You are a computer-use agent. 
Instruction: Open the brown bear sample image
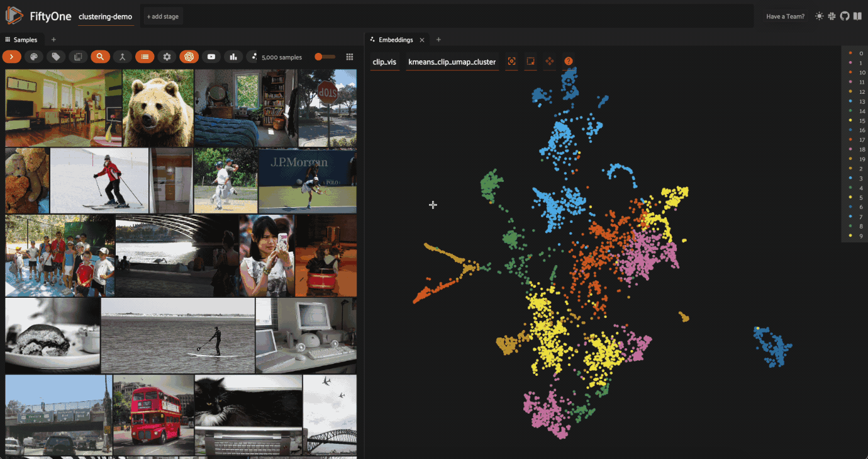point(158,108)
